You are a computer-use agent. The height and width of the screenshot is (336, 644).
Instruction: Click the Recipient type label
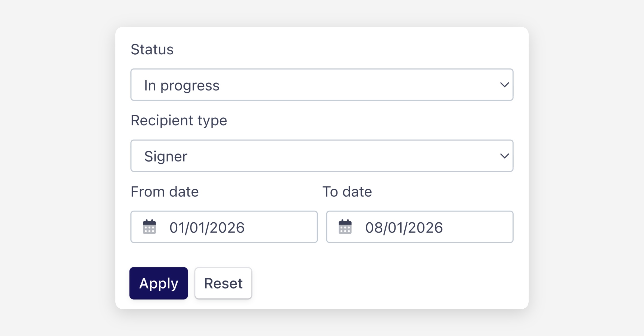click(179, 120)
